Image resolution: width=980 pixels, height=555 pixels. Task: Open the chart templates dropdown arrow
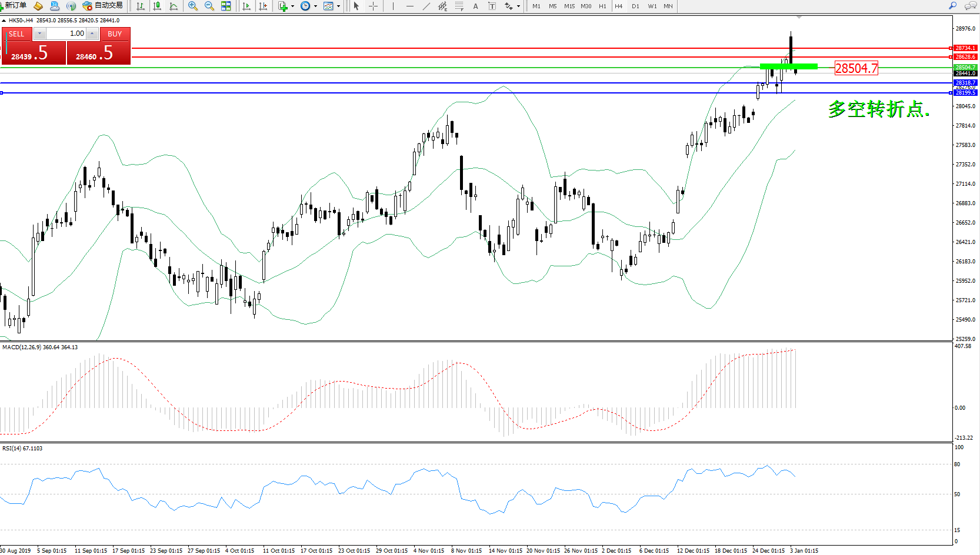pos(338,6)
